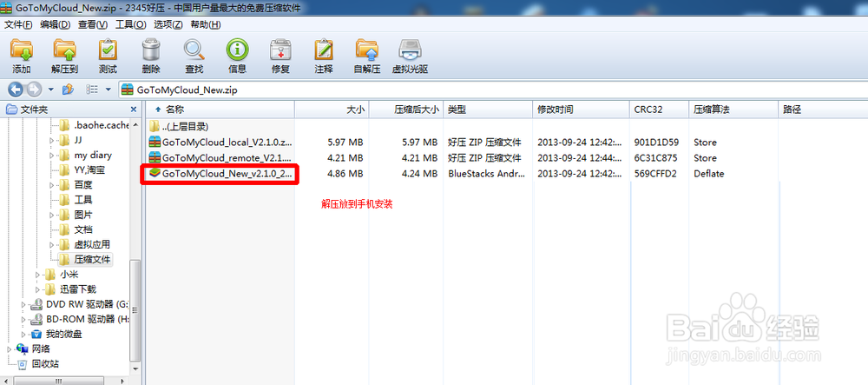Expand the 百度 folder node
868x385 pixels.
tap(51, 185)
